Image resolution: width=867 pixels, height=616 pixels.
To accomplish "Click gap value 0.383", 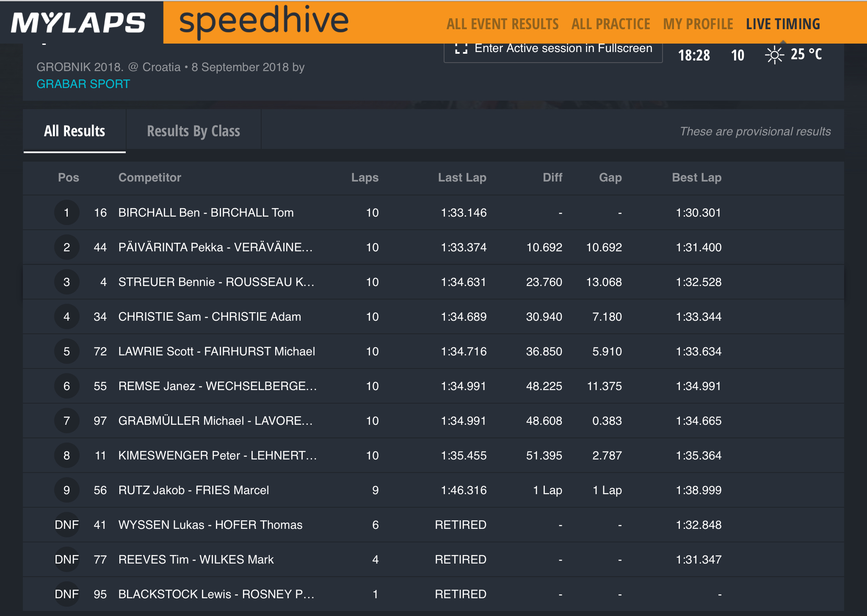I will click(x=607, y=421).
